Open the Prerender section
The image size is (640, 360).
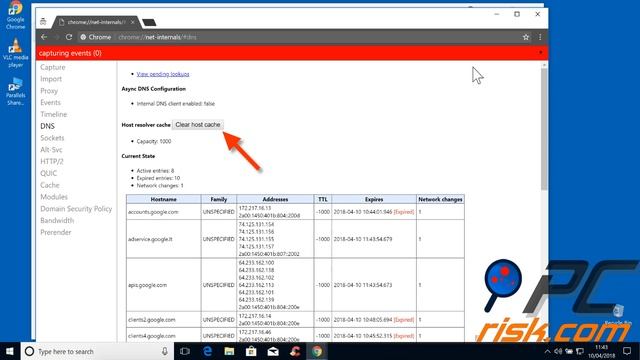click(56, 233)
